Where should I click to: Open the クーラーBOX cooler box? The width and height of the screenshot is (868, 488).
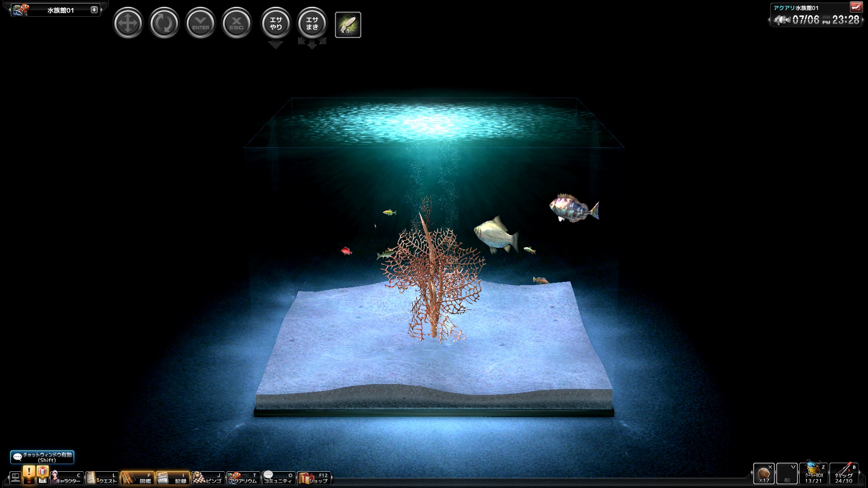click(x=813, y=473)
